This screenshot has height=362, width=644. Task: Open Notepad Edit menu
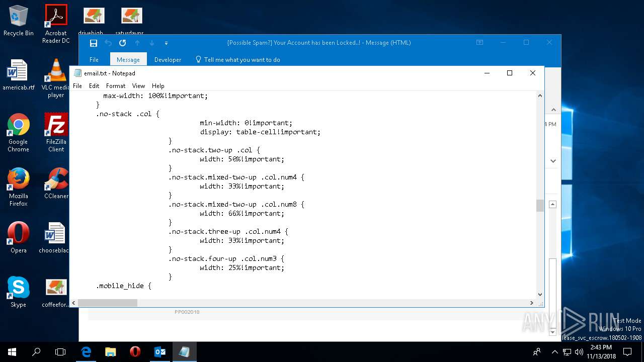(94, 86)
